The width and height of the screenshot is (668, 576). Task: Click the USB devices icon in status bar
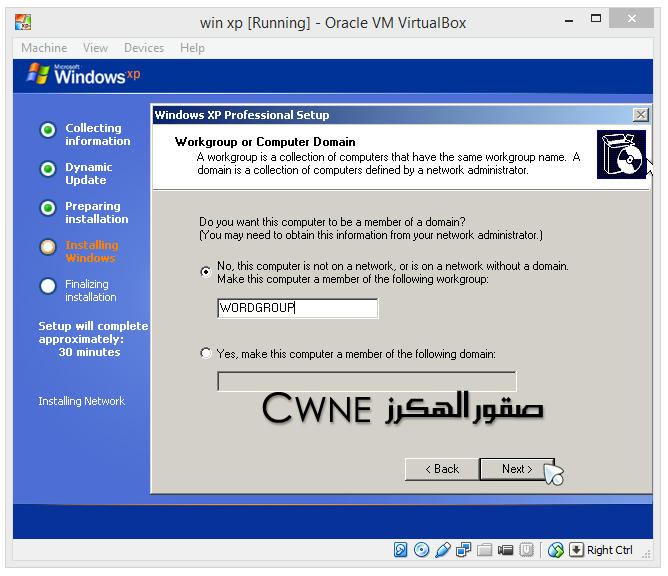443,550
